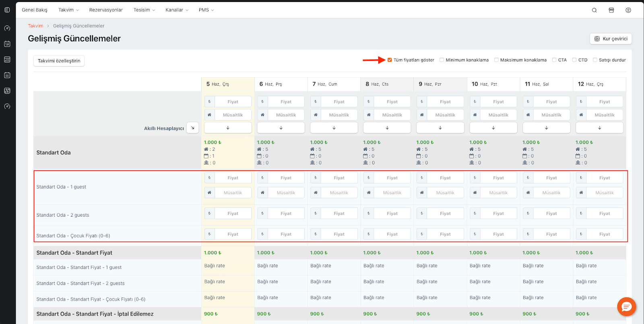This screenshot has width=644, height=324.
Task: Check the Satışı durdur option
Action: (x=595, y=60)
